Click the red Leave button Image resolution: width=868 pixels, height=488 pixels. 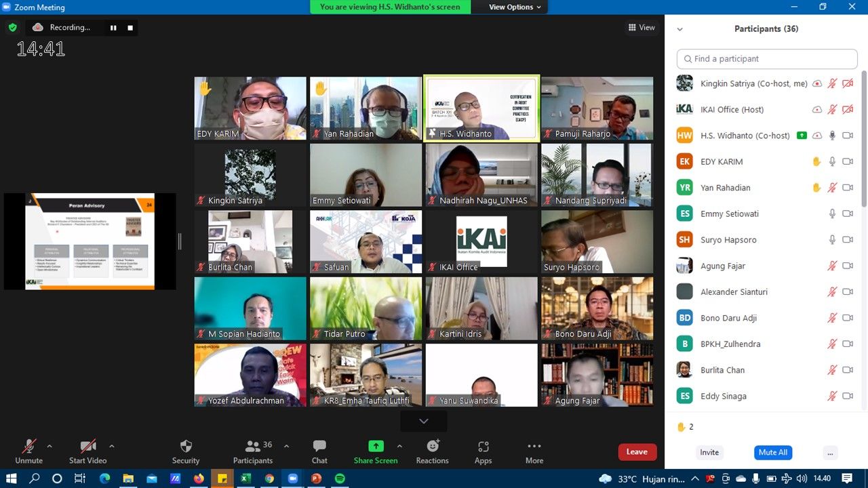pyautogui.click(x=637, y=452)
